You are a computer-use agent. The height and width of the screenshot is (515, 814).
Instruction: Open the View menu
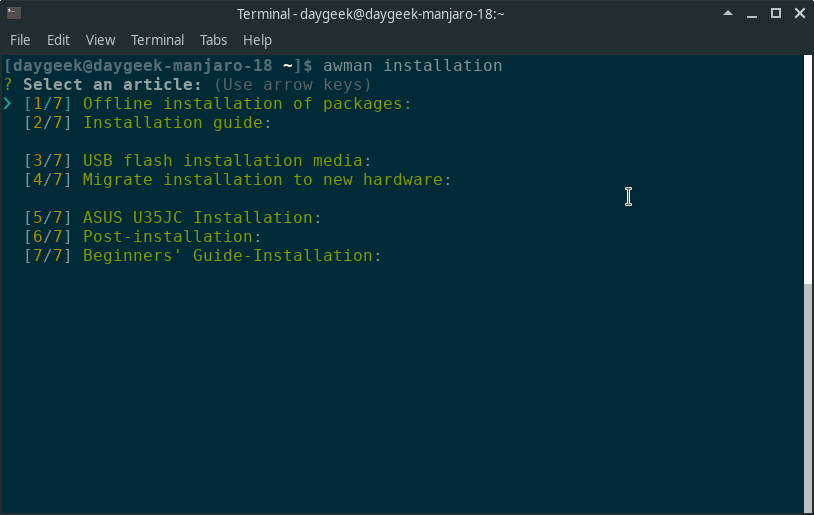pos(100,40)
